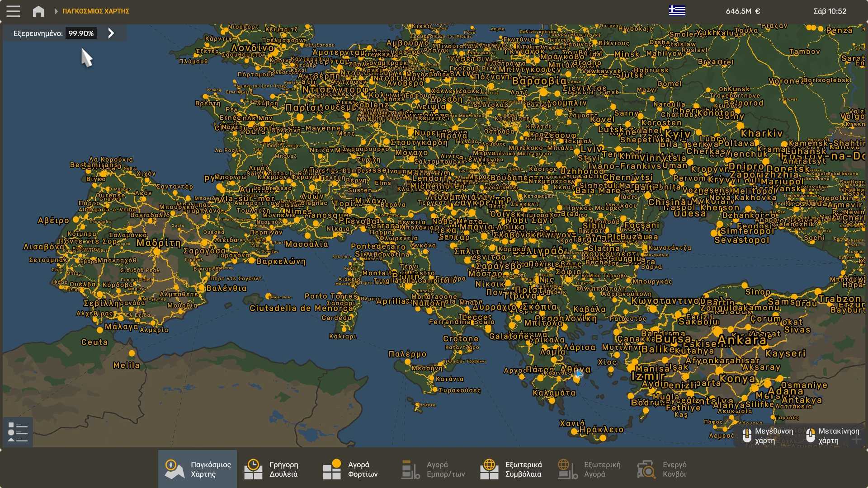Select the Παγκόσμιος Χάρτης tab
The height and width of the screenshot is (488, 868).
tap(198, 469)
